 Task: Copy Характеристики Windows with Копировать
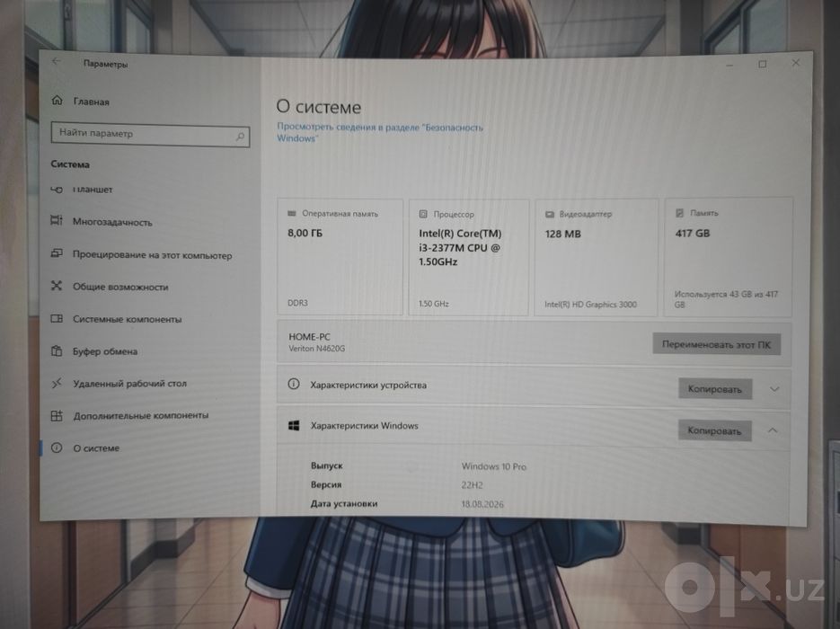(714, 430)
